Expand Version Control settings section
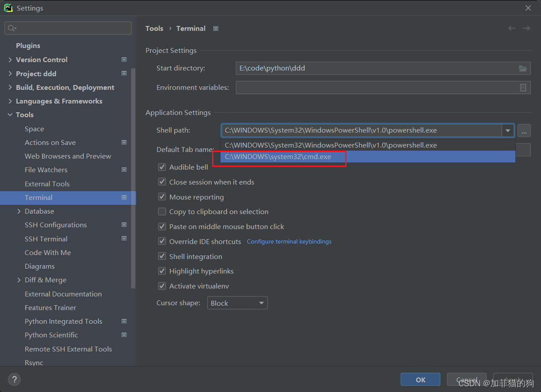The height and width of the screenshot is (392, 541). click(x=10, y=59)
